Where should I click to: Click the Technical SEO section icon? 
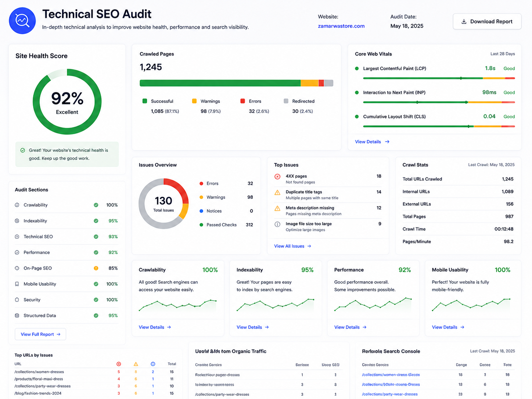17,237
